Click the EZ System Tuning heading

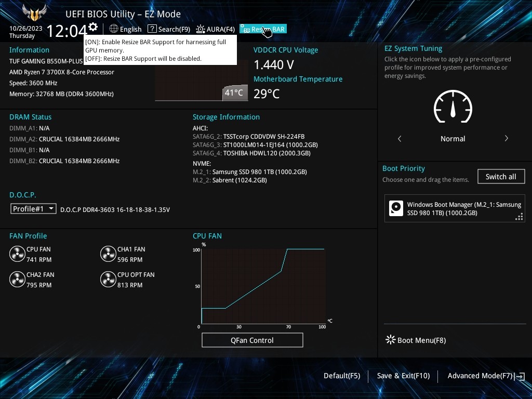413,48
